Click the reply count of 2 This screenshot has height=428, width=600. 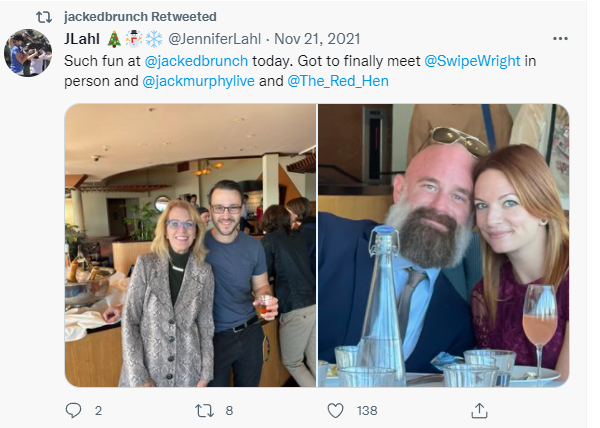coord(98,410)
